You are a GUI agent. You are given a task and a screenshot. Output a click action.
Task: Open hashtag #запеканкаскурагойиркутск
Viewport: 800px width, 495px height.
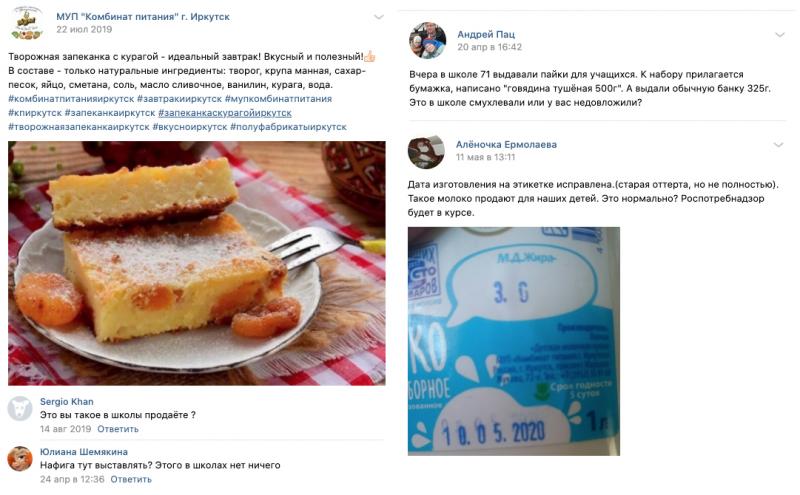point(224,113)
